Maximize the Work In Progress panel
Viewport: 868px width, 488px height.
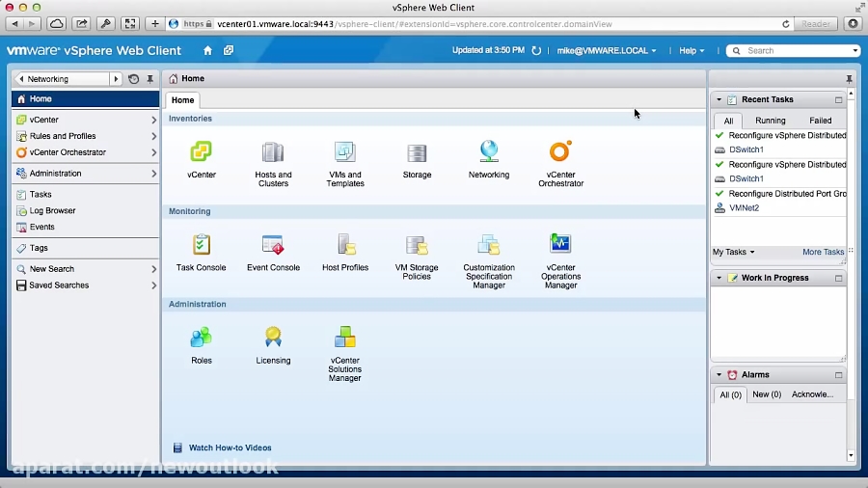(x=839, y=279)
